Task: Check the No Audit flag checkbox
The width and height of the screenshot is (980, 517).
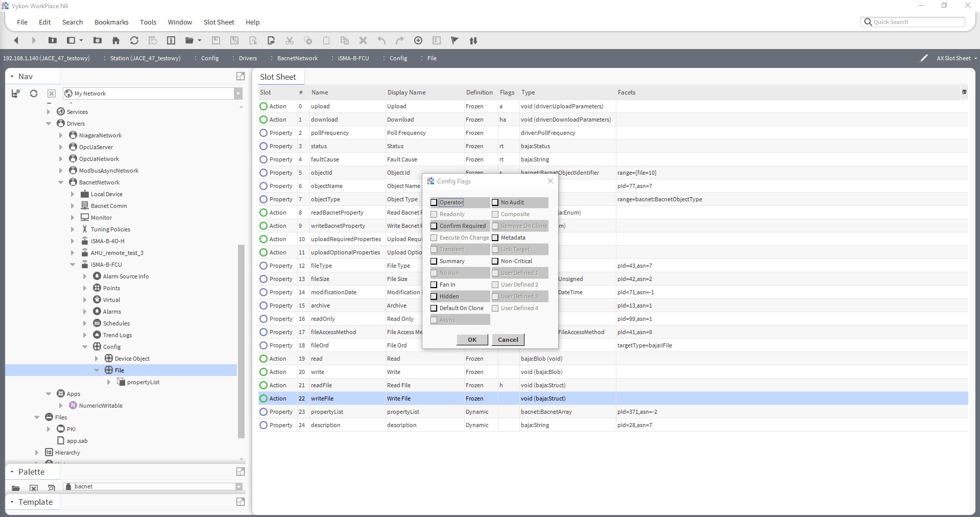Action: pyautogui.click(x=495, y=202)
